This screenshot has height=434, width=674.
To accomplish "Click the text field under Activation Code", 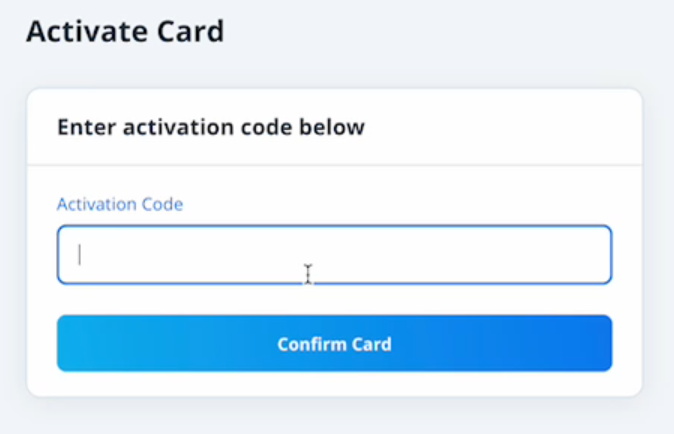I will (x=334, y=255).
